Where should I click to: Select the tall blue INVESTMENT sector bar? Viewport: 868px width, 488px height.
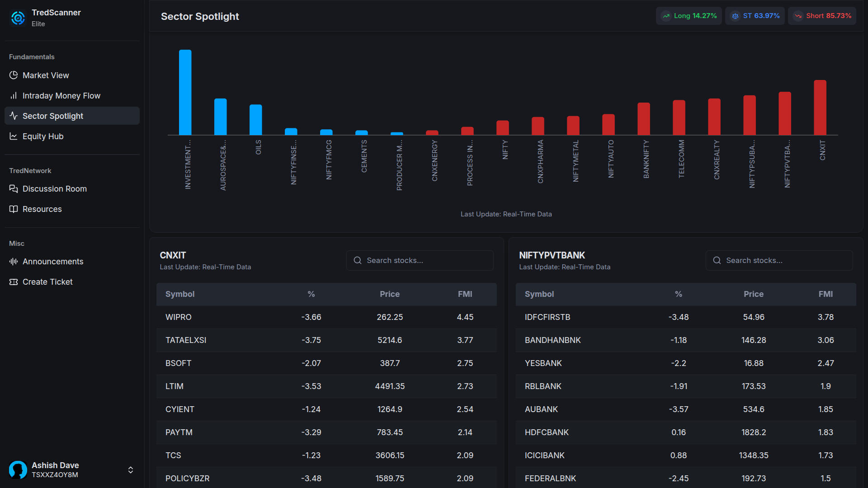pos(185,93)
